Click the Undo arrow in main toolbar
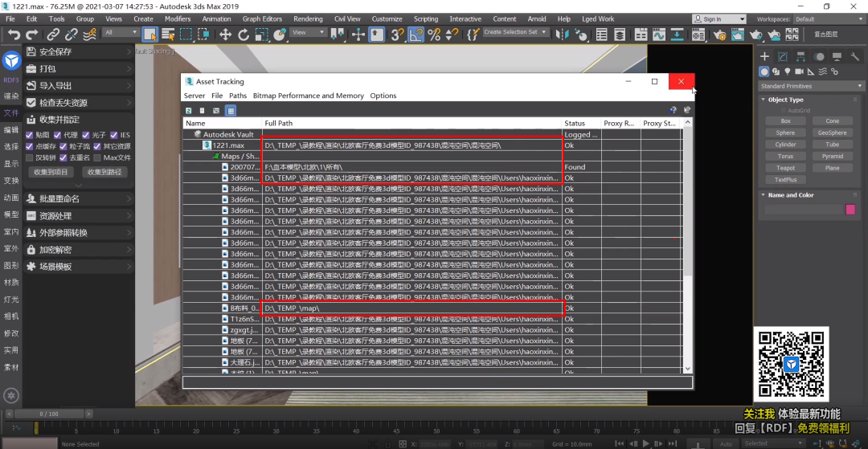Viewport: 868px width, 449px height. [x=14, y=35]
